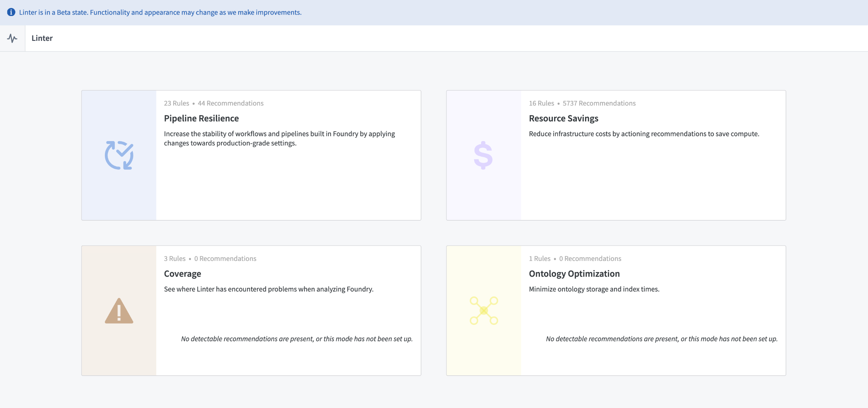
Task: Click the no-recommendations note on Ontology card
Action: tap(662, 339)
